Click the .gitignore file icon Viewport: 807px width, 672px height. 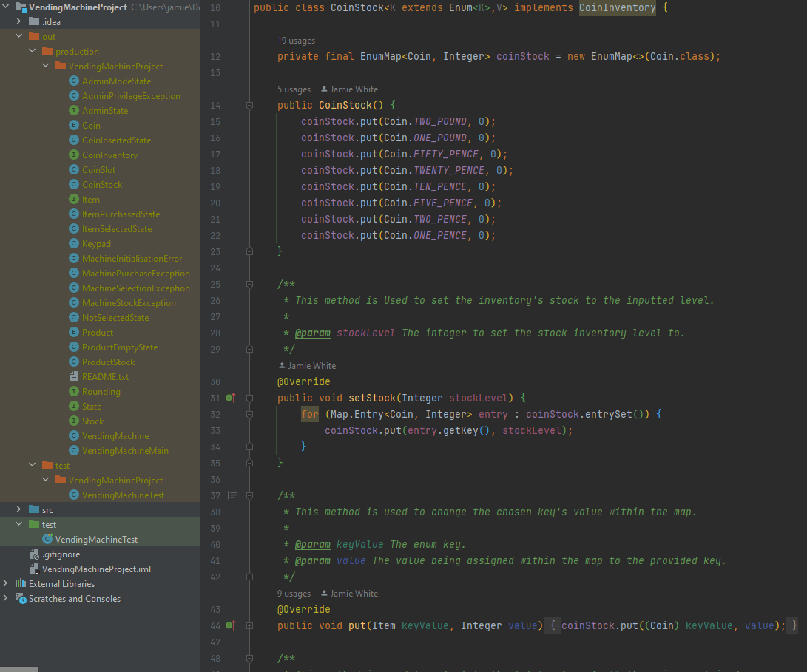tap(35, 554)
